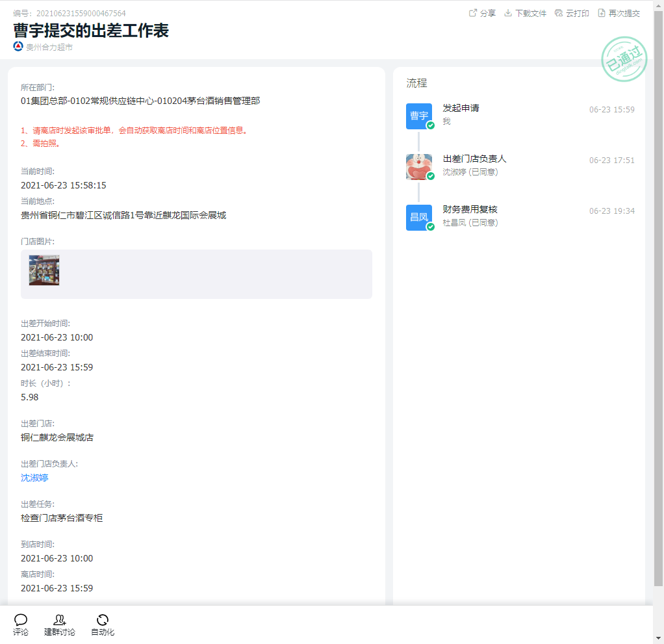
Task: Open the automation (自动化) icon
Action: 103,620
